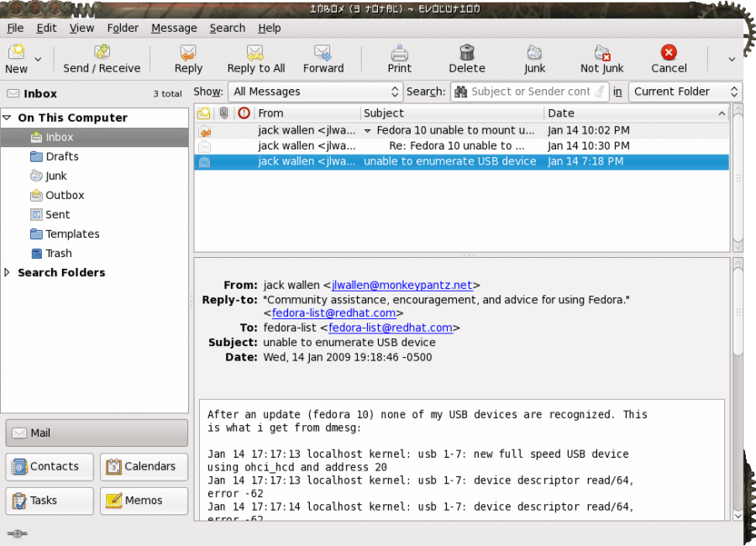Image resolution: width=756 pixels, height=546 pixels.
Task: Click the Send / Receive icon
Action: [x=102, y=59]
